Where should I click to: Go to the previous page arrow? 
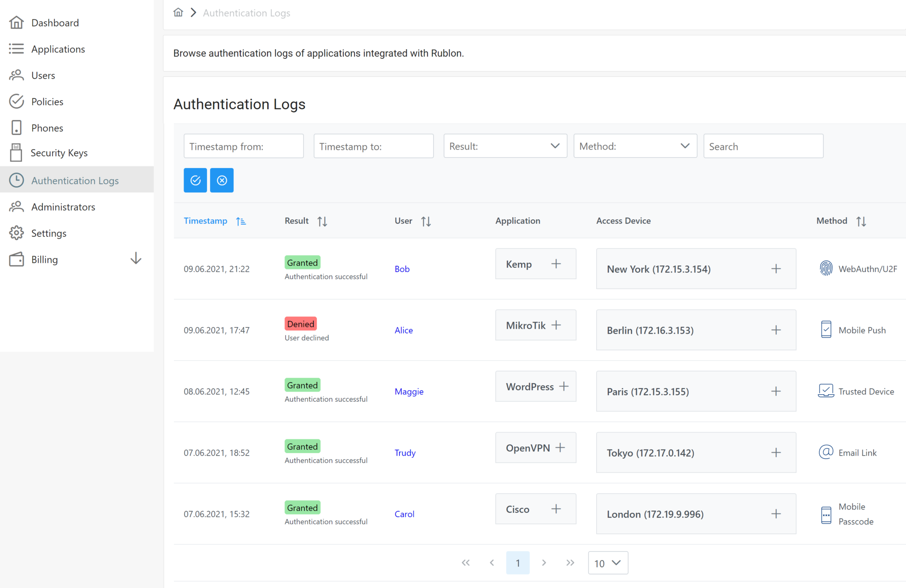[491, 563]
